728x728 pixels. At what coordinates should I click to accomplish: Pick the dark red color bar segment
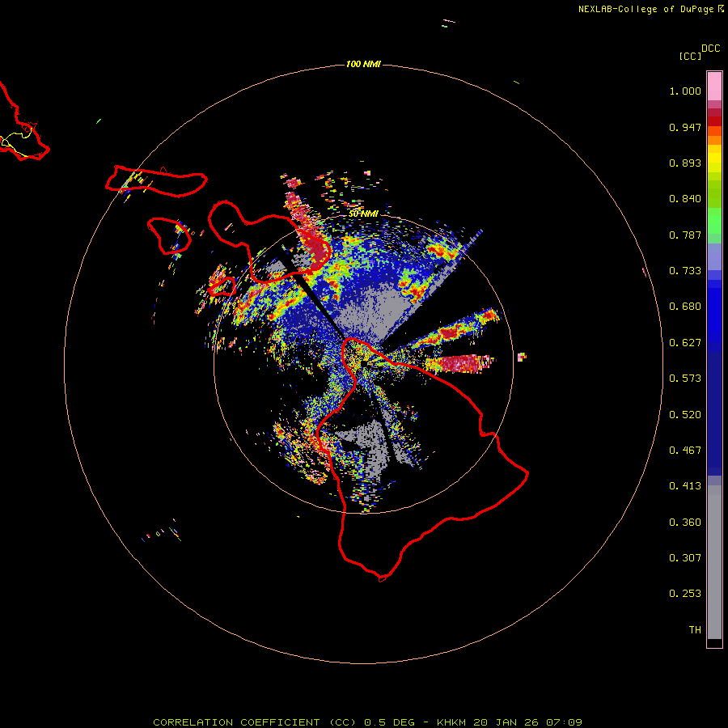(x=714, y=121)
